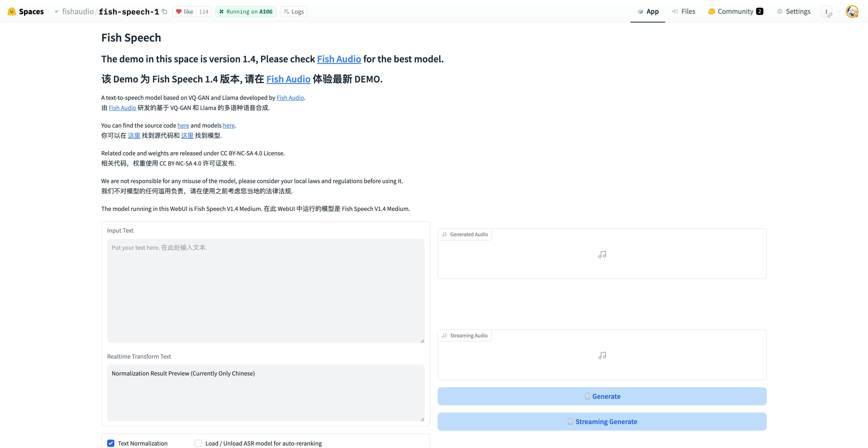Image resolution: width=868 pixels, height=448 pixels.
Task: Click Fish Audio link in English heading
Action: click(x=339, y=59)
